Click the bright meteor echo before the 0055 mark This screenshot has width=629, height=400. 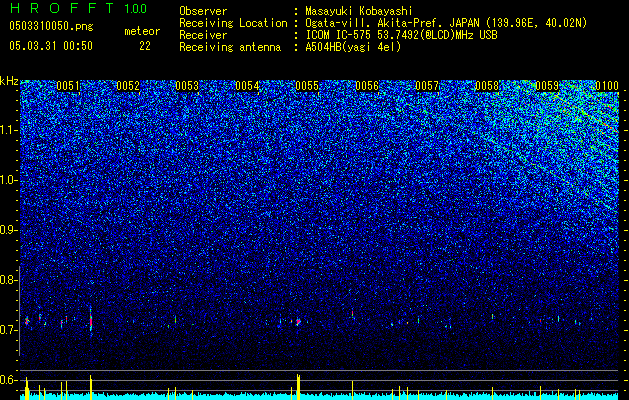pyautogui.click(x=298, y=322)
